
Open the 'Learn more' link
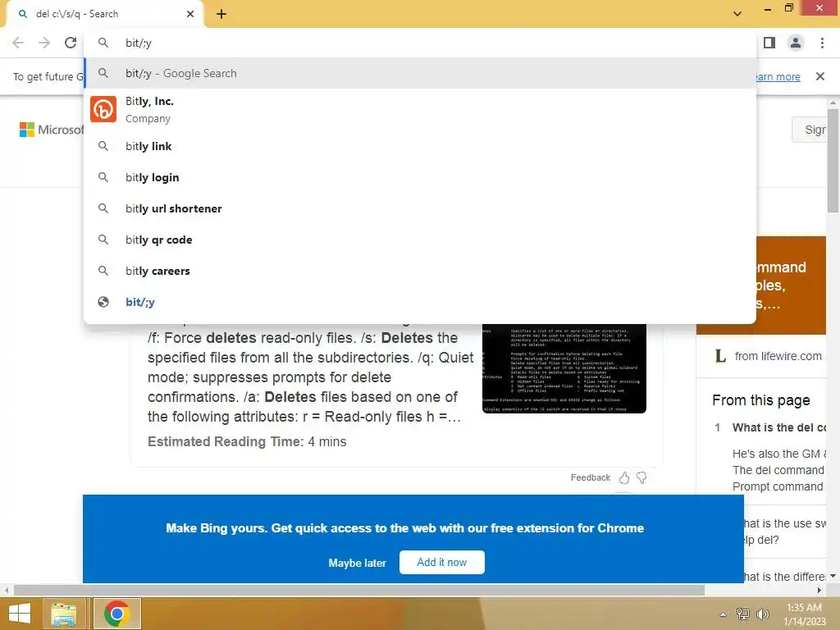[778, 76]
